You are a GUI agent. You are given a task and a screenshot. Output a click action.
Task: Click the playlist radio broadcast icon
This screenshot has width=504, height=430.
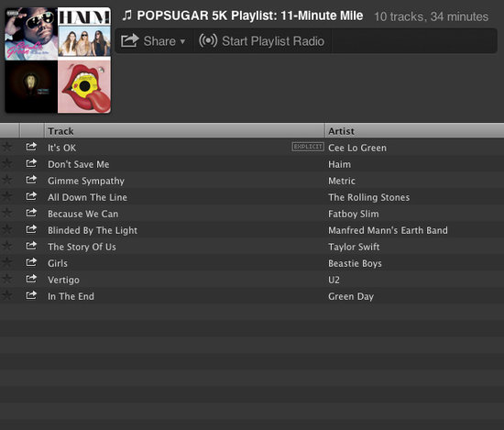click(208, 41)
